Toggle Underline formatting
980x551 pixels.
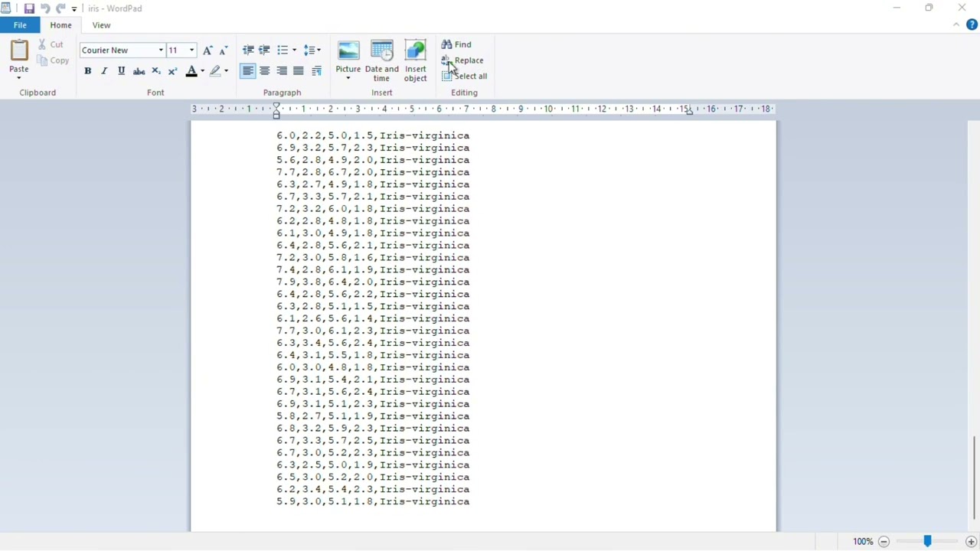coord(121,71)
